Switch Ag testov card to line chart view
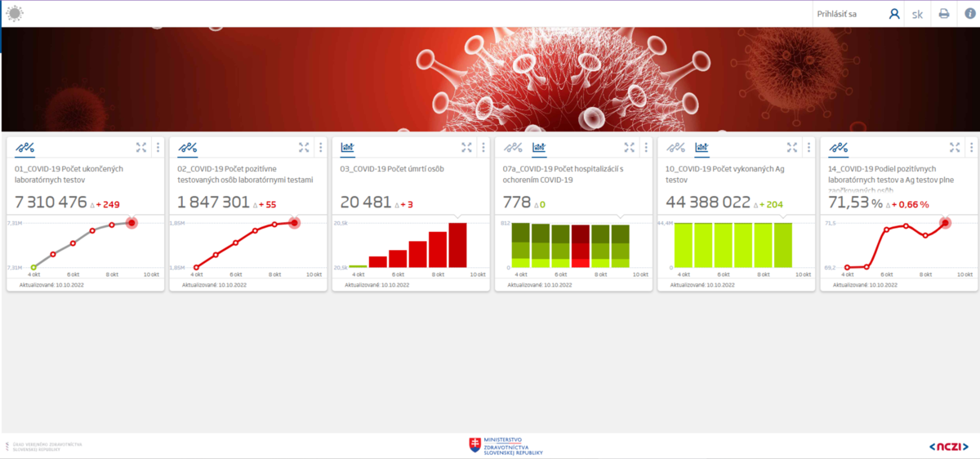This screenshot has height=459, width=980. click(675, 147)
